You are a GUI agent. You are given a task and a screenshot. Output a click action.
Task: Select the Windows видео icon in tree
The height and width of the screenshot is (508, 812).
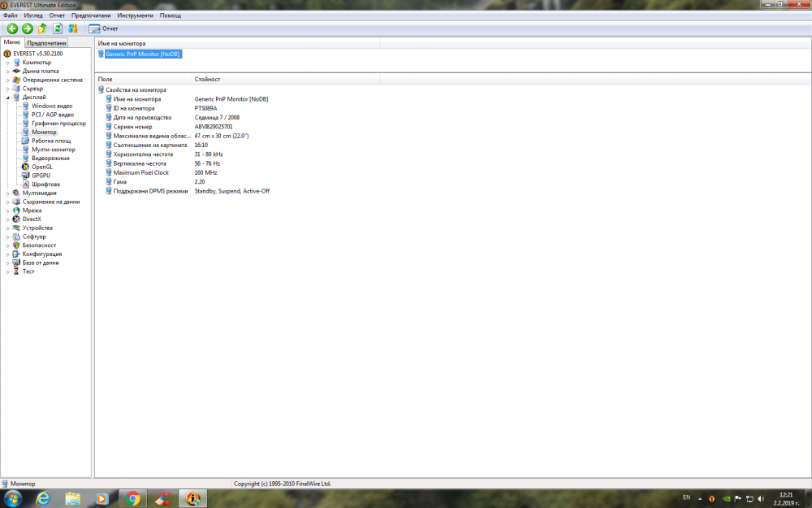25,106
